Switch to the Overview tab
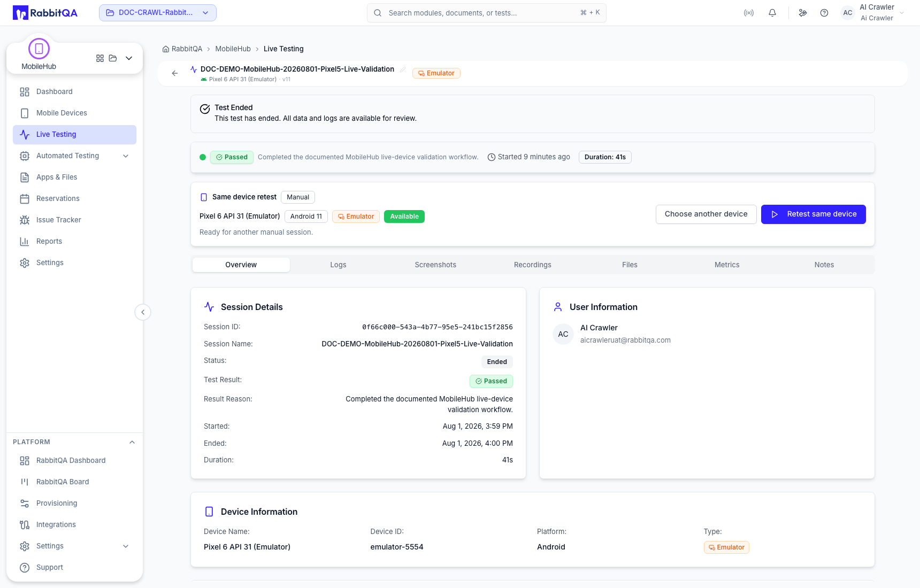920x588 pixels. point(241,265)
